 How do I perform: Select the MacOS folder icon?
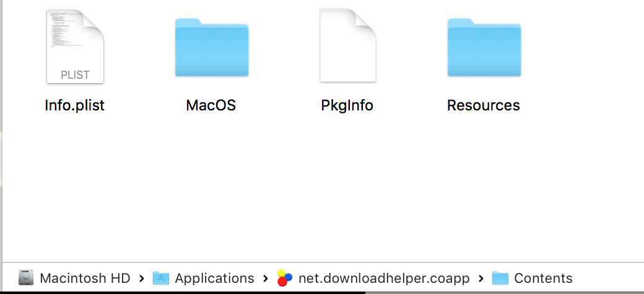[212, 47]
